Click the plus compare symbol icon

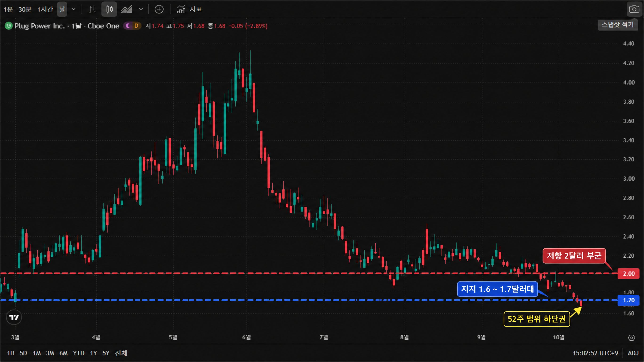tap(159, 9)
